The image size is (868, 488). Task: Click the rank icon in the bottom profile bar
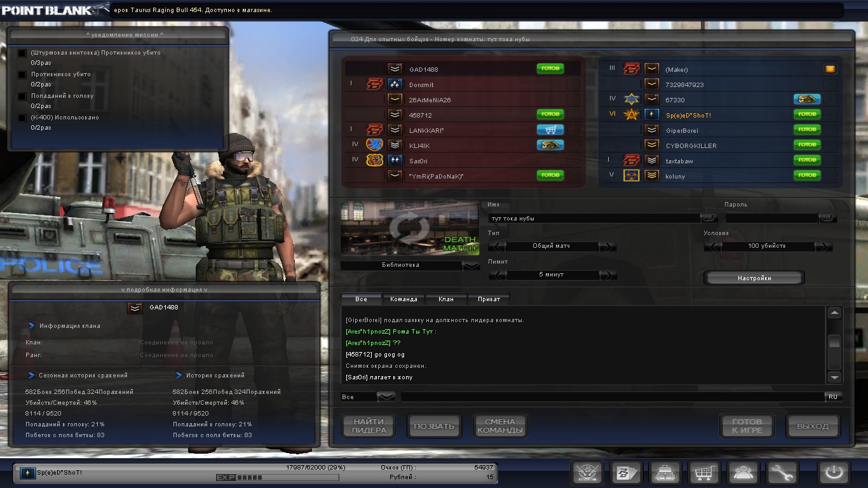(x=27, y=473)
